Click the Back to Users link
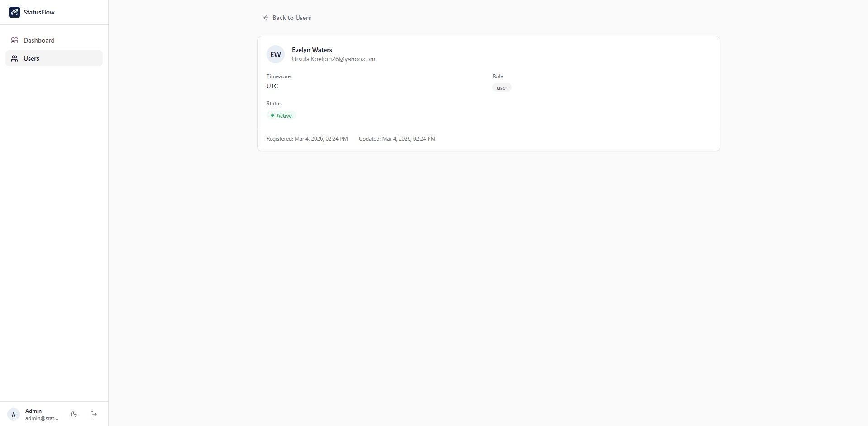The image size is (868, 426). [x=291, y=18]
